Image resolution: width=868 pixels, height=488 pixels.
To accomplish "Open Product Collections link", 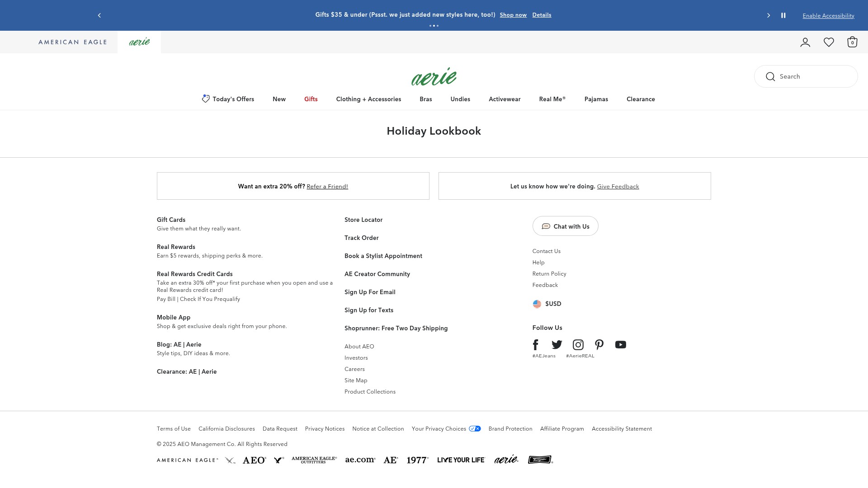I will [x=370, y=392].
